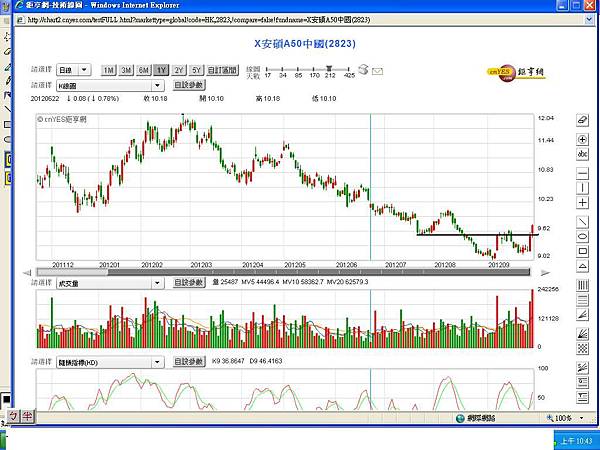Select the diagonal trend line tool

pos(582,222)
